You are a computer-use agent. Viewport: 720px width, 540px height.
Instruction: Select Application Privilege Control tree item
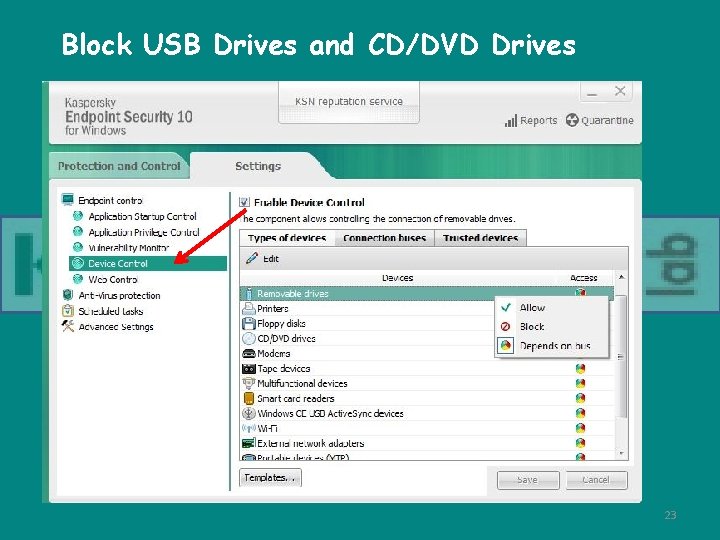point(144,232)
